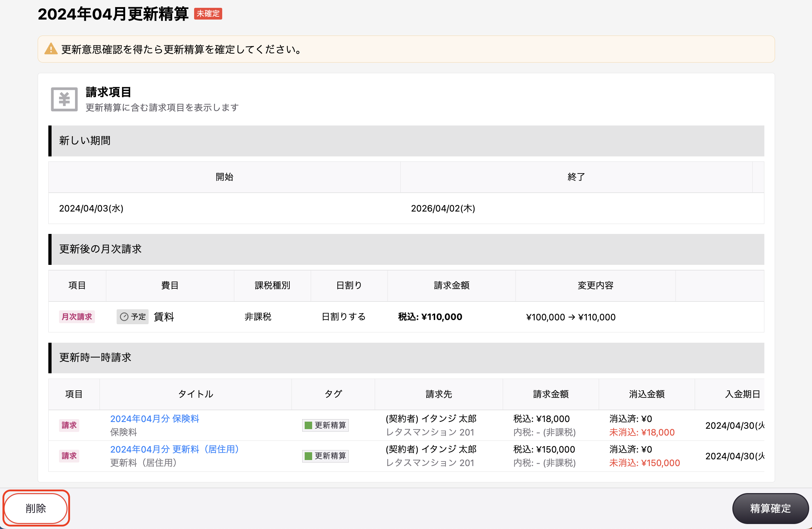812x529 pixels.
Task: Click the 変更内容 column header
Action: 595,285
